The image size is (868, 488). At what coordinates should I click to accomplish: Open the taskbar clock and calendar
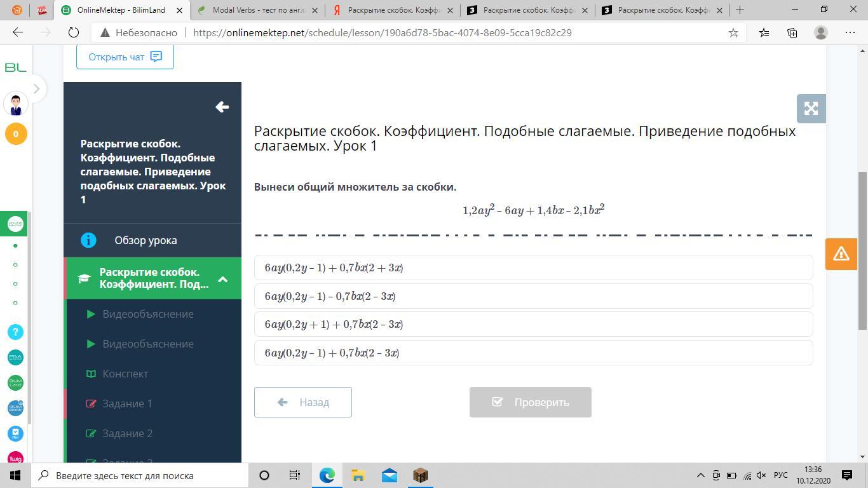(x=812, y=475)
